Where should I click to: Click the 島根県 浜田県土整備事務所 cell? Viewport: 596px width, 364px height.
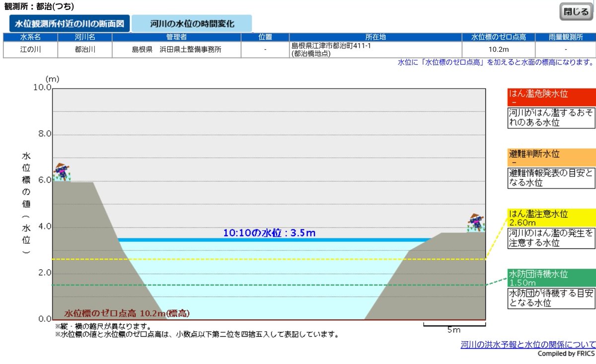coord(177,50)
